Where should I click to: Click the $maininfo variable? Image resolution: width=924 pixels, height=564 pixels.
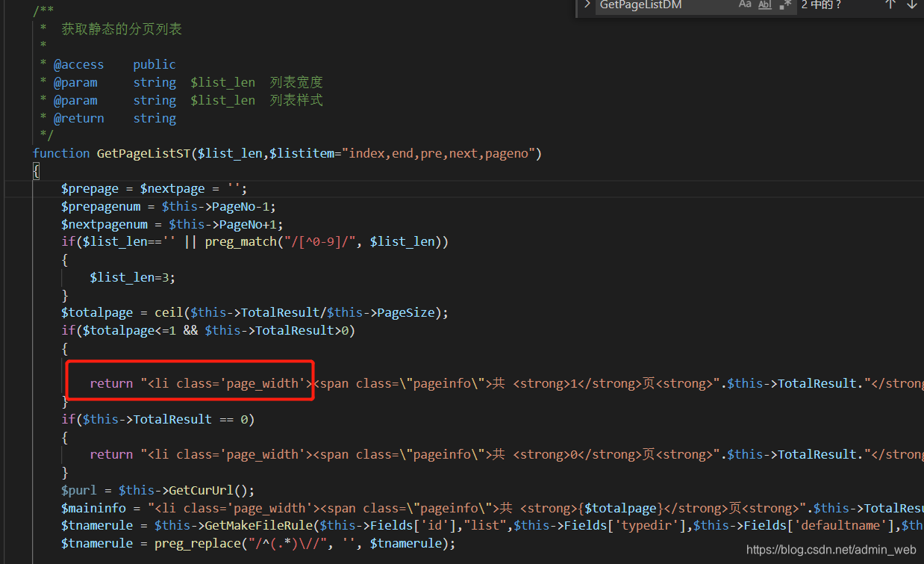93,508
